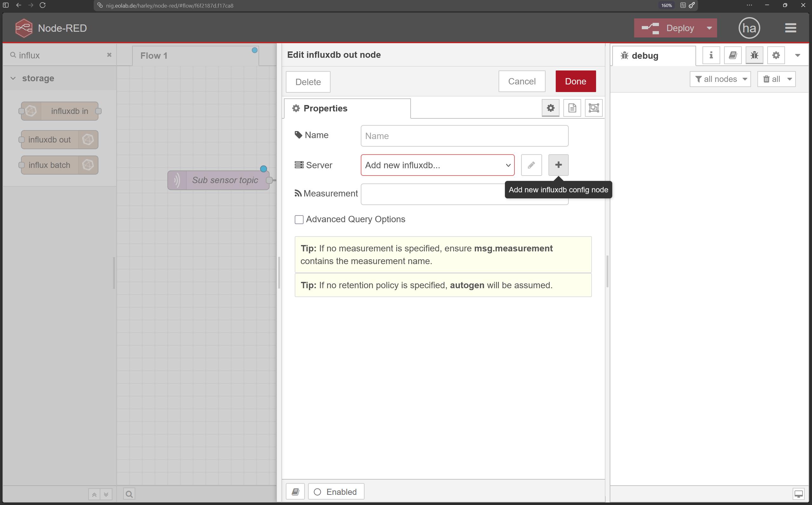812x505 pixels.
Task: Go back using the browser back arrow
Action: point(19,5)
